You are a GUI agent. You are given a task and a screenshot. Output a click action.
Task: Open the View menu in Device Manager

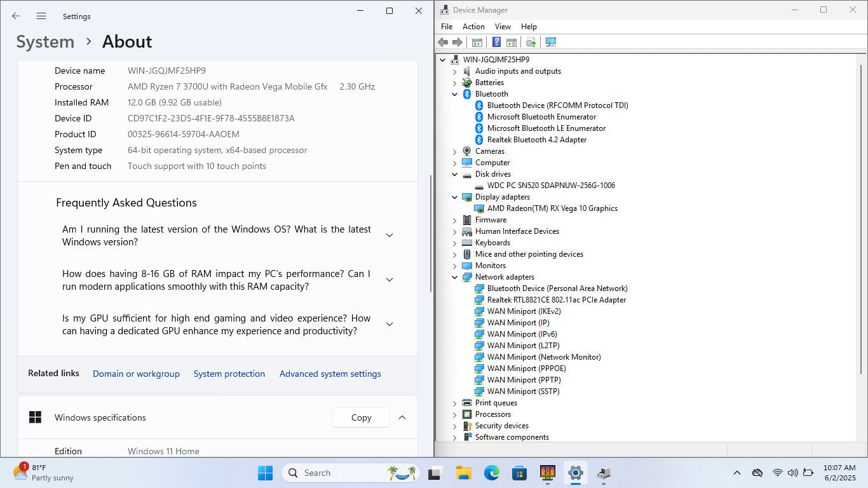click(503, 27)
